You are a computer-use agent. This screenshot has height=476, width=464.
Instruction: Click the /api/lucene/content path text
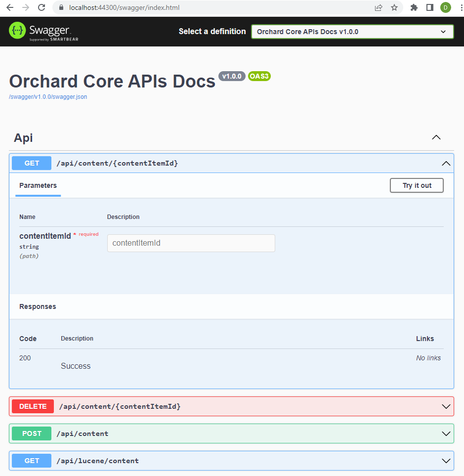click(x=97, y=461)
